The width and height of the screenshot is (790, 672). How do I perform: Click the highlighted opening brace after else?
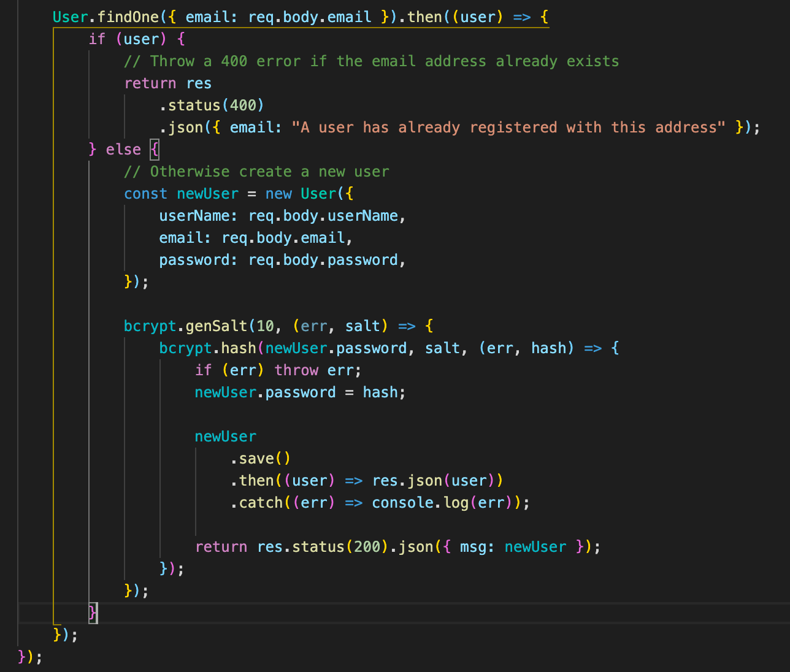click(155, 150)
